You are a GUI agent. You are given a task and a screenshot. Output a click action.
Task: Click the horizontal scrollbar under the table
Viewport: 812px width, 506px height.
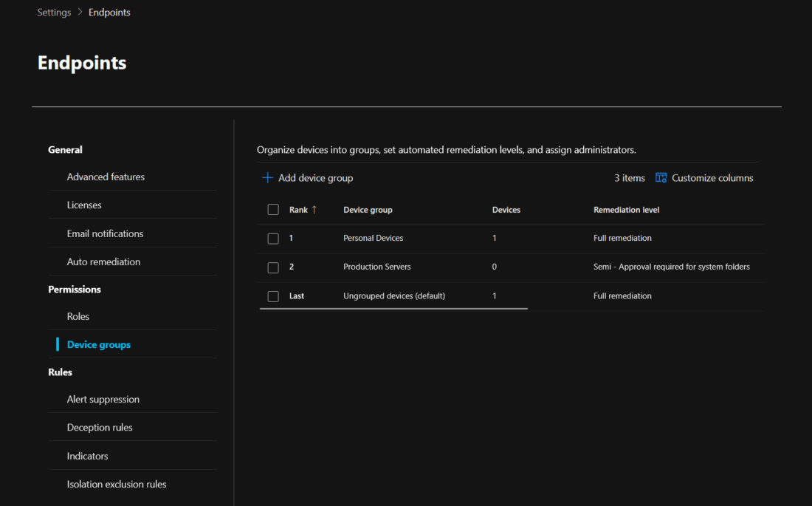pos(393,309)
